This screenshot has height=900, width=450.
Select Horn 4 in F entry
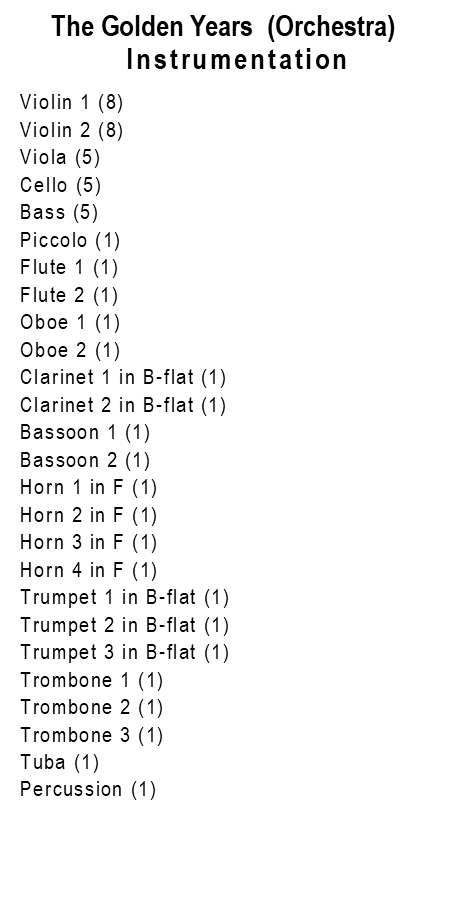[89, 570]
